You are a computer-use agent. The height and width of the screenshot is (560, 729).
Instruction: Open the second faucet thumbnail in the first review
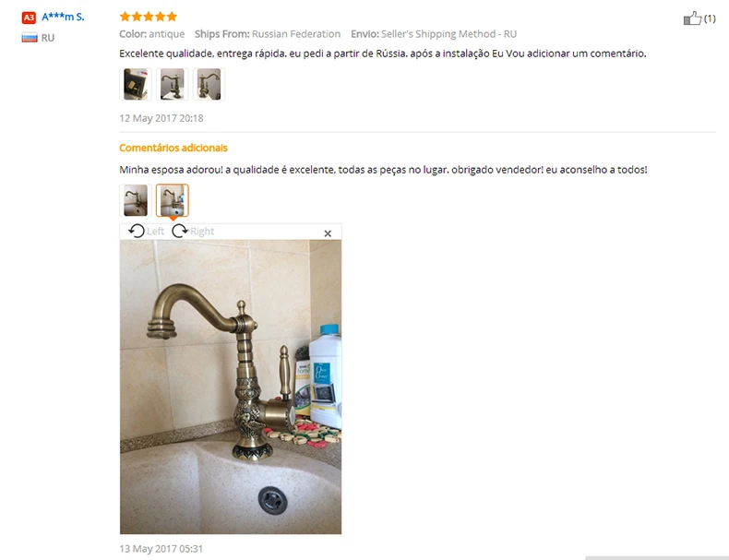tap(172, 84)
